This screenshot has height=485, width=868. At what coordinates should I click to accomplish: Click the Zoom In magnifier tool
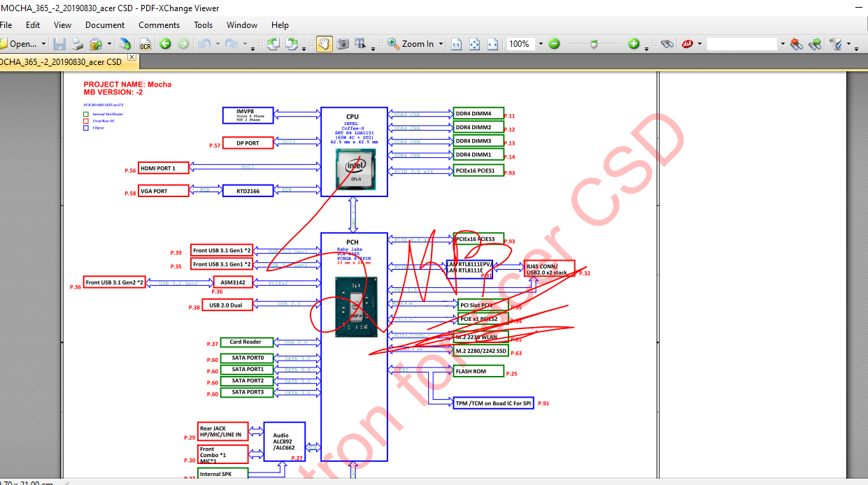pos(411,43)
